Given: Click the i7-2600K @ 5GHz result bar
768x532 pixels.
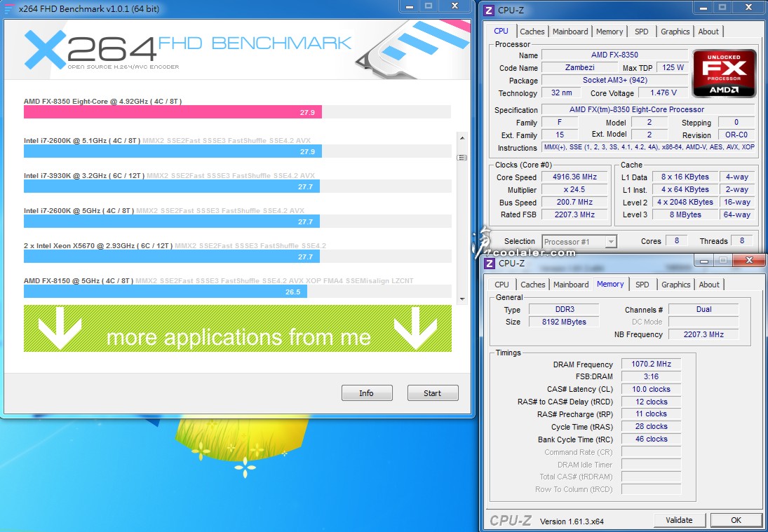Looking at the screenshot, I should [x=172, y=221].
